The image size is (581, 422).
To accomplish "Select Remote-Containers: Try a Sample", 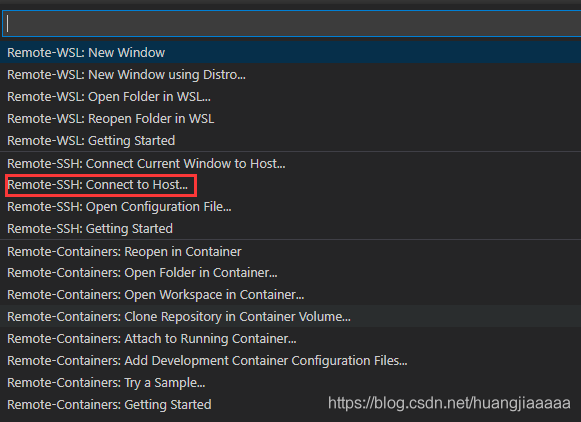I will [290, 382].
